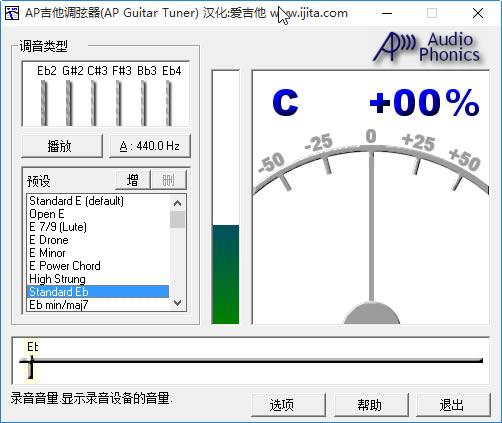Click the detected note C display
Viewport: 502px width, 423px height.
(285, 103)
